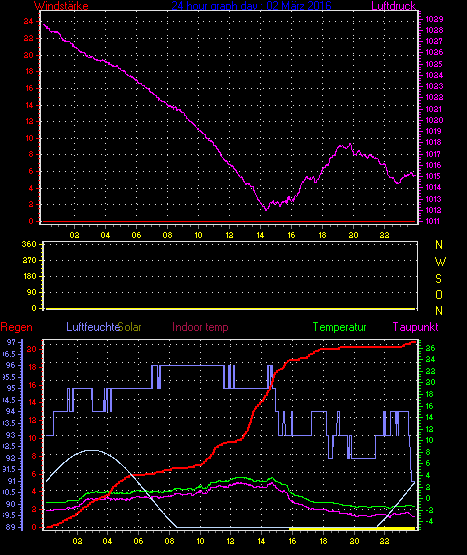Click hour label 06 below the pressure graph
The width and height of the screenshot is (467, 555).
click(136, 235)
